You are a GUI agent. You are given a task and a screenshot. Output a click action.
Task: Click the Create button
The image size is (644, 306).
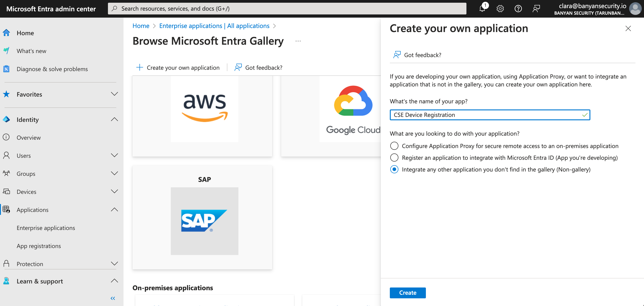(x=407, y=292)
